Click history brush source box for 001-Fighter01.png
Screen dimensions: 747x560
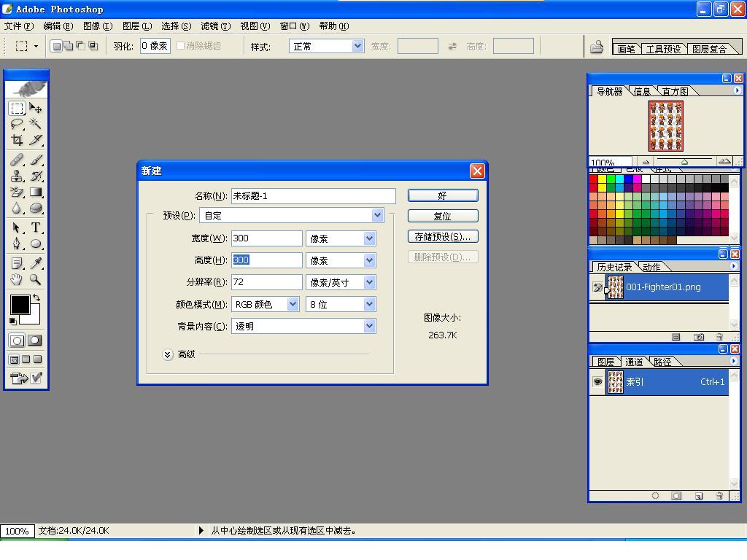pyautogui.click(x=597, y=287)
